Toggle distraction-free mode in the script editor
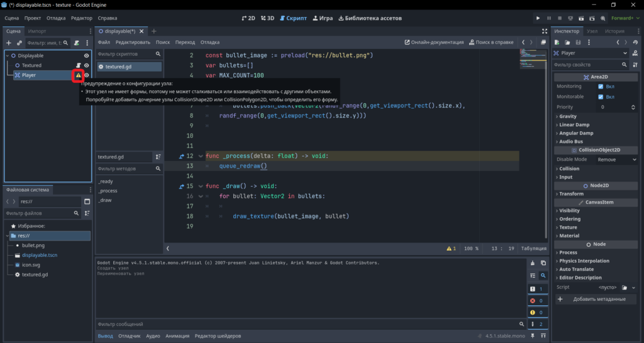 pyautogui.click(x=545, y=31)
